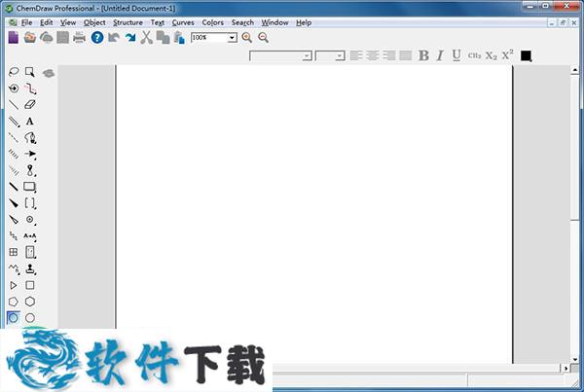Select the Hashed Bond tool
The height and width of the screenshot is (392, 584).
(x=14, y=154)
